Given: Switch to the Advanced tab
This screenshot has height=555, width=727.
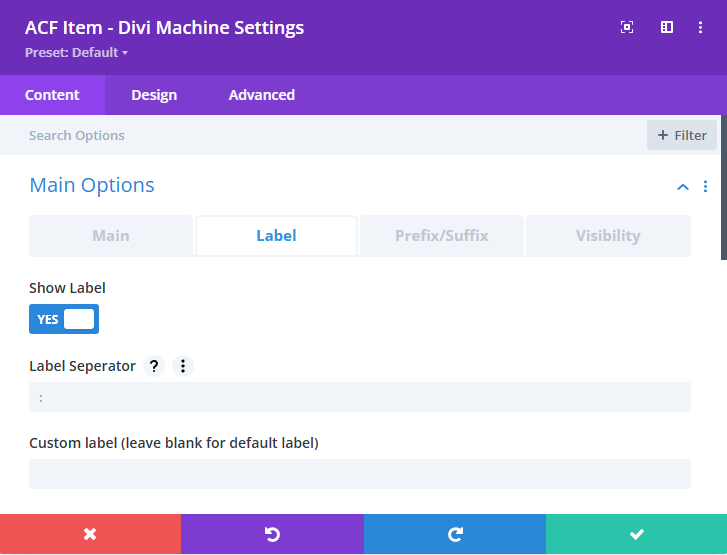Looking at the screenshot, I should (261, 95).
